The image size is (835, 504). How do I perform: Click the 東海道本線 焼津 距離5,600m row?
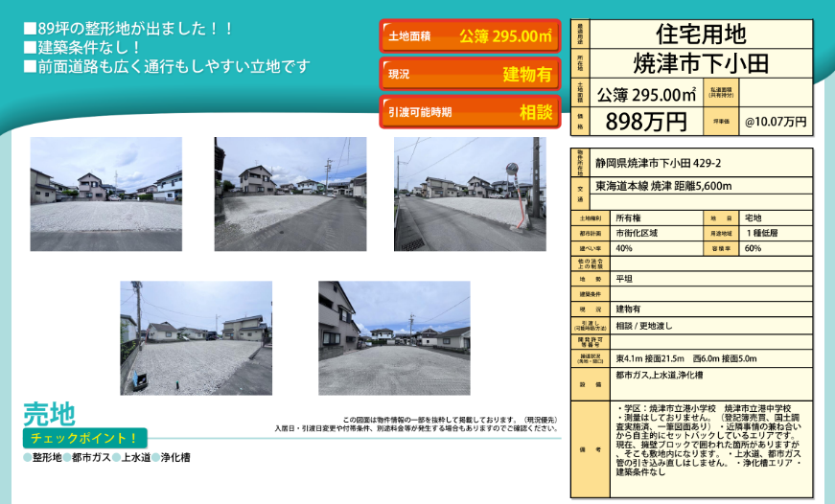(663, 186)
